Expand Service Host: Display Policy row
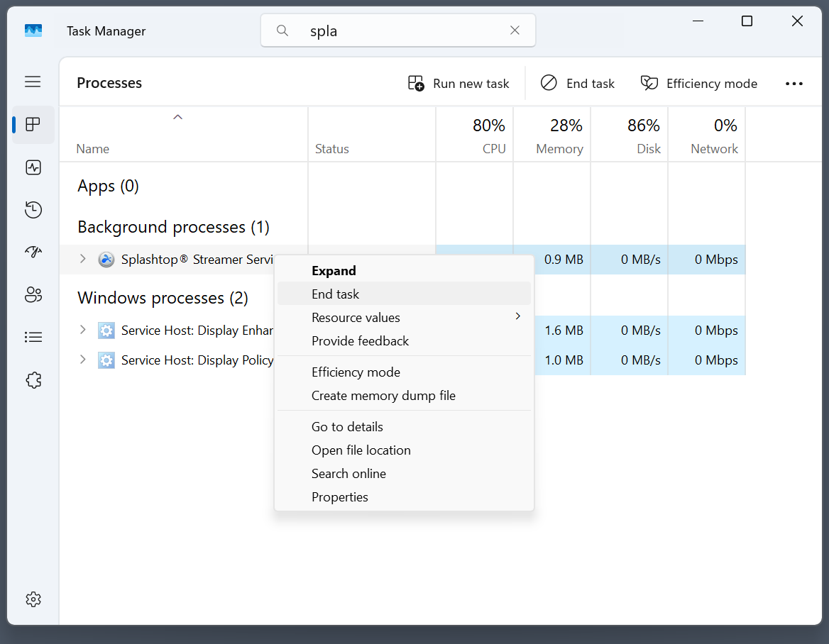Screen dimensions: 829x644 (83, 360)
